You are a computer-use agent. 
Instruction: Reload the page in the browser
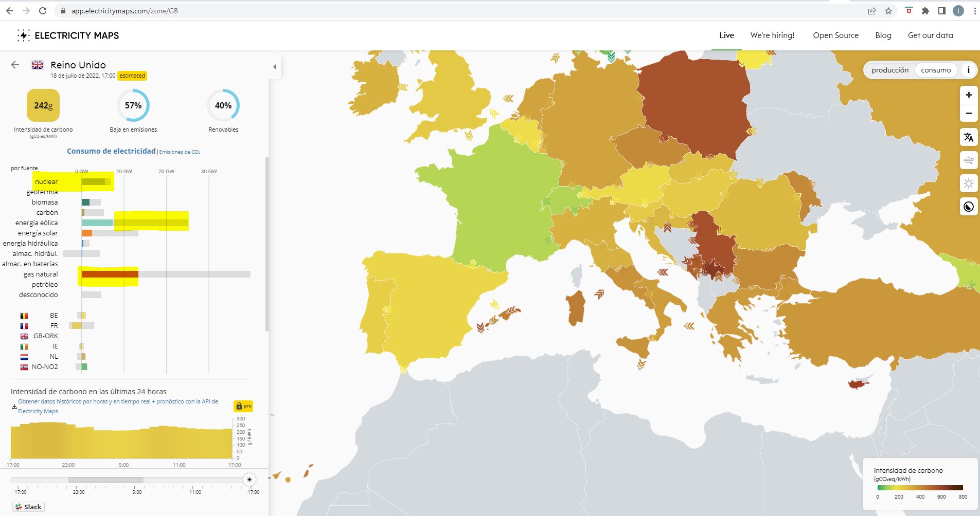pyautogui.click(x=43, y=11)
